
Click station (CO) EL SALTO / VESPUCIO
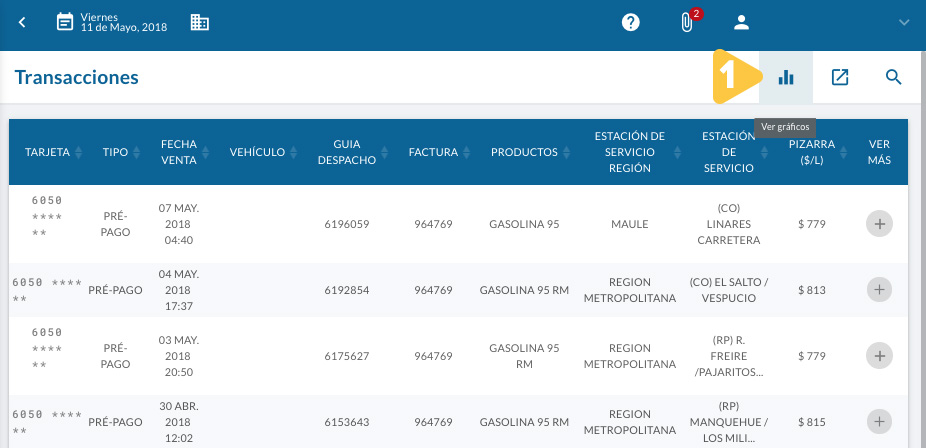(x=729, y=290)
